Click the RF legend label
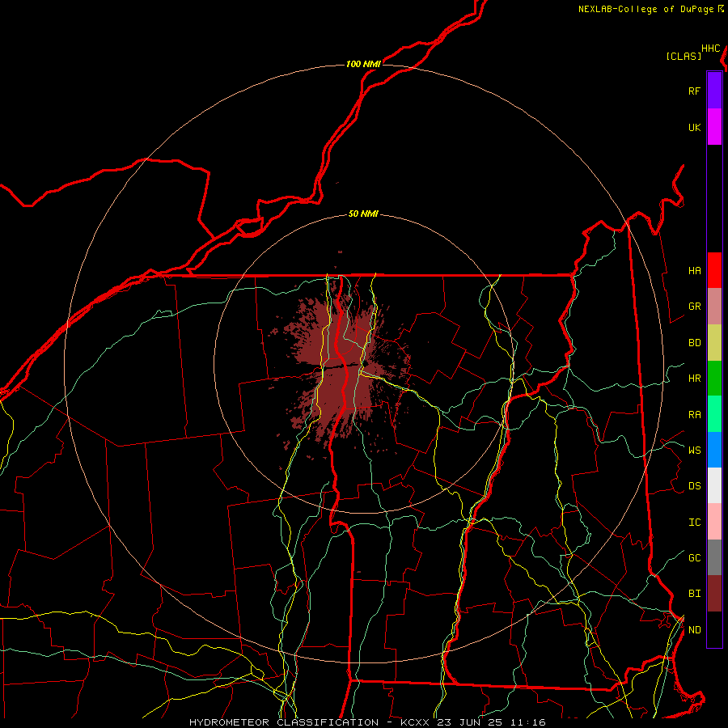 point(695,91)
